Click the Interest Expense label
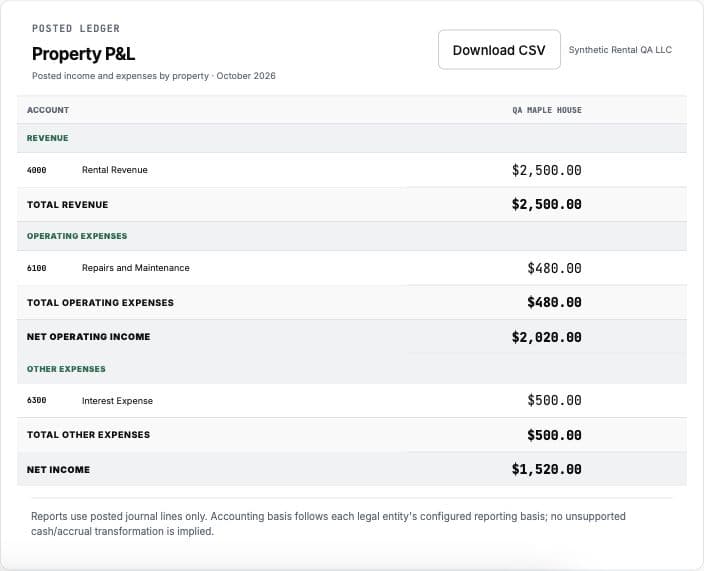Image resolution: width=704 pixels, height=571 pixels. pos(117,401)
